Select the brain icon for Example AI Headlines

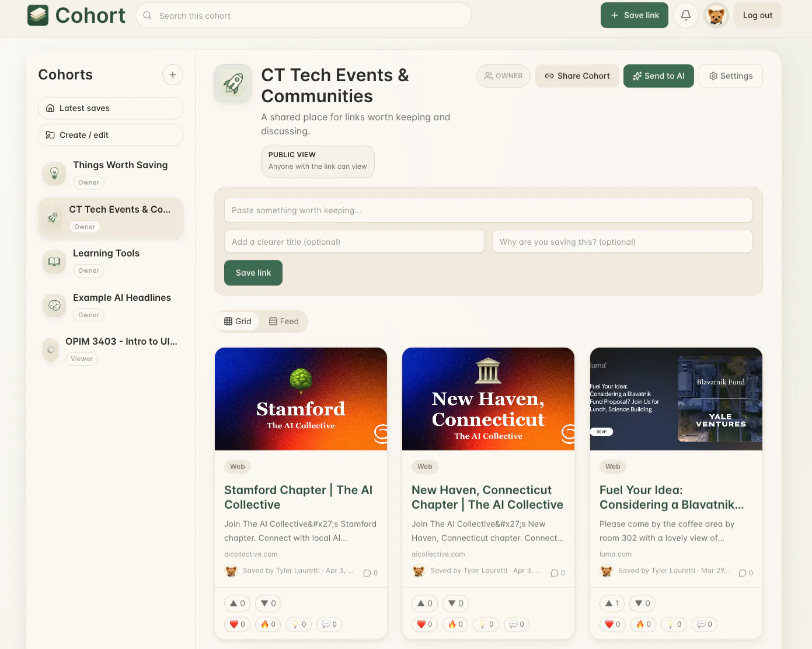(54, 306)
